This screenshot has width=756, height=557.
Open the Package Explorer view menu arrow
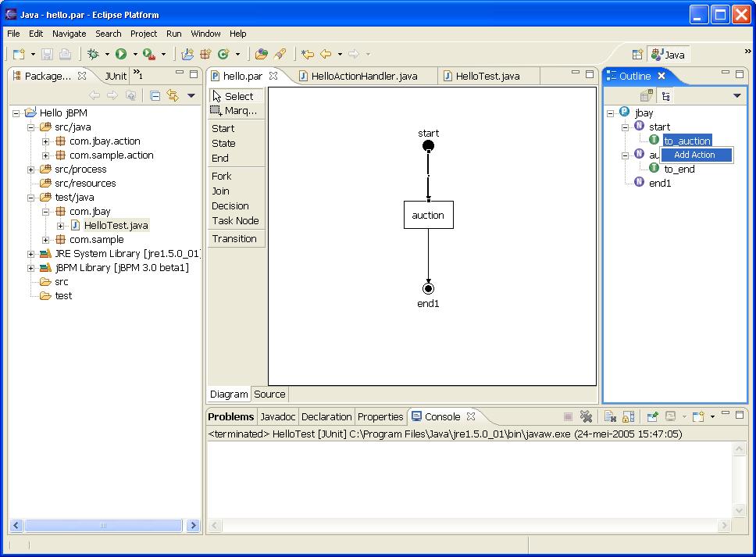pos(191,95)
